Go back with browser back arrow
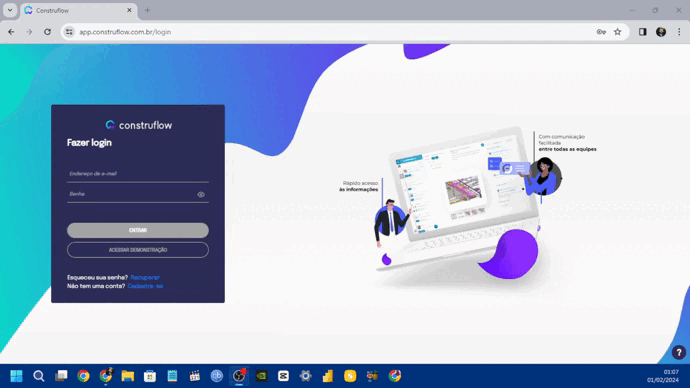 click(x=11, y=32)
